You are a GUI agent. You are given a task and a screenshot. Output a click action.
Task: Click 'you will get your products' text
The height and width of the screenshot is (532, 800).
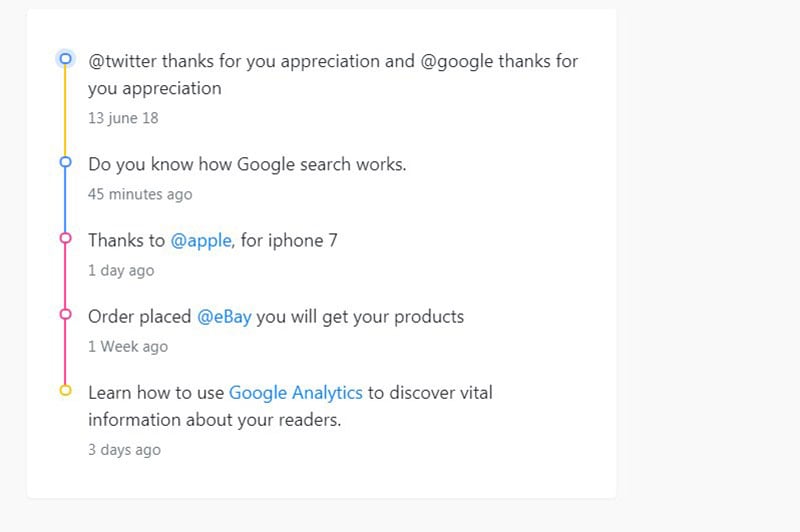(360, 317)
